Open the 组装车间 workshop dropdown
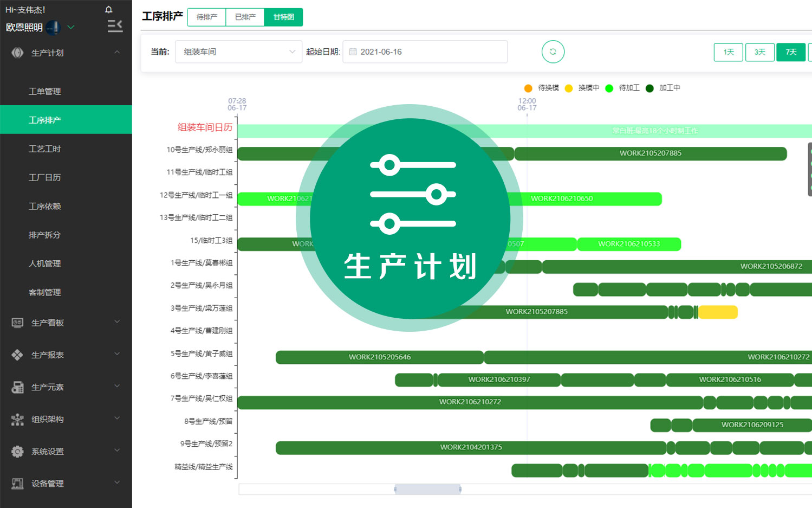The height and width of the screenshot is (508, 812). (x=238, y=52)
